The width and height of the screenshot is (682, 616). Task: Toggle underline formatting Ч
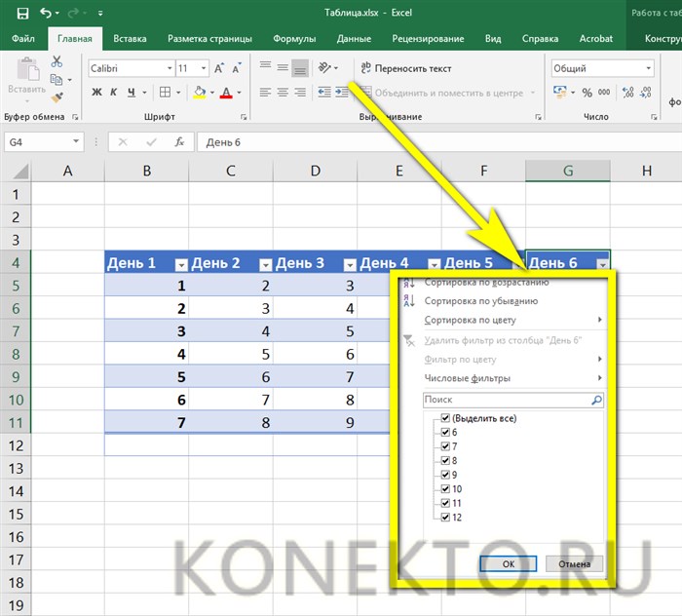point(132,93)
